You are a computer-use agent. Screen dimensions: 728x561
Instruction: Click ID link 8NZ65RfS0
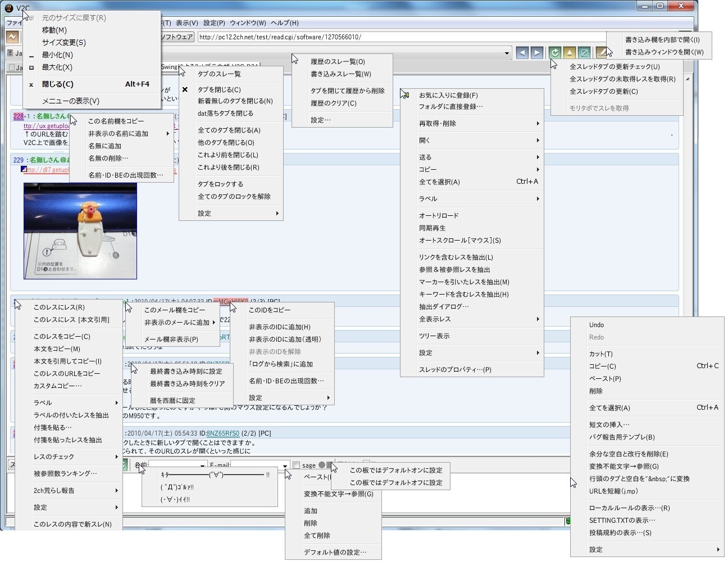[223, 433]
